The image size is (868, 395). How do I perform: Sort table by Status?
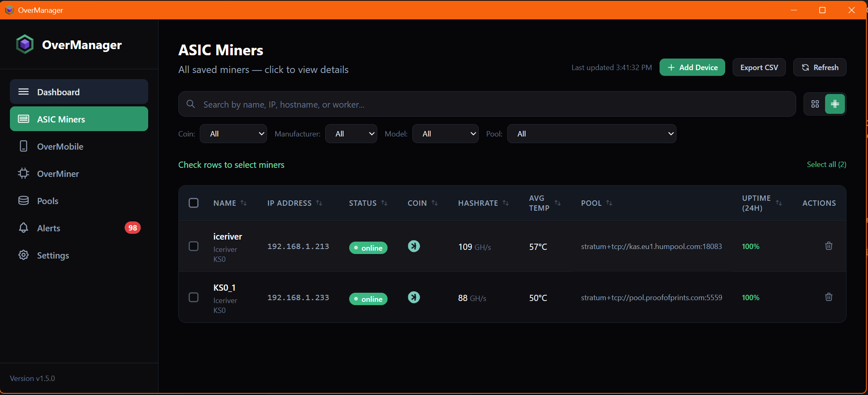(368, 203)
